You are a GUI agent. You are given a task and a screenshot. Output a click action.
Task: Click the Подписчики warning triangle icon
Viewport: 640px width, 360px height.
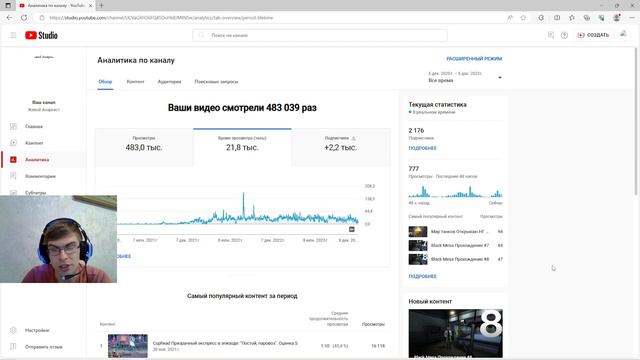(x=354, y=138)
